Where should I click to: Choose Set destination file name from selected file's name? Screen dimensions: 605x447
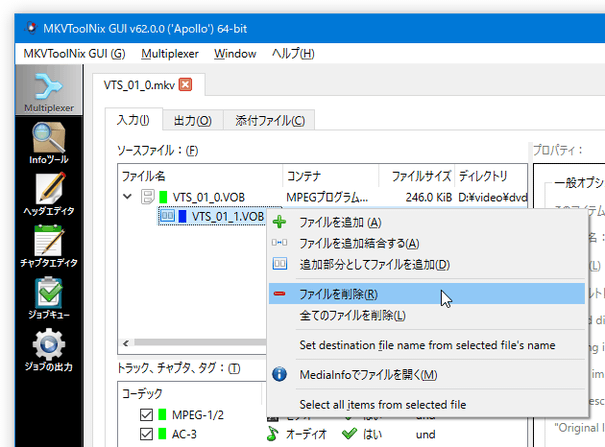(x=427, y=345)
